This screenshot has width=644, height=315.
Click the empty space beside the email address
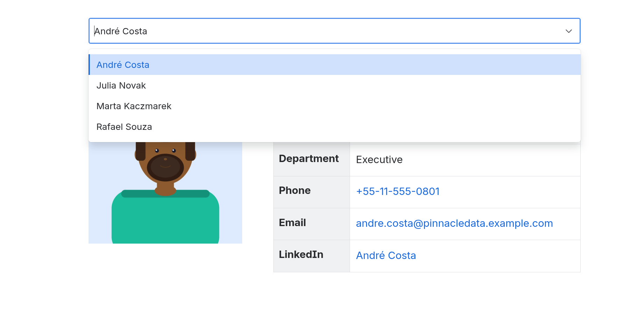coord(567,224)
